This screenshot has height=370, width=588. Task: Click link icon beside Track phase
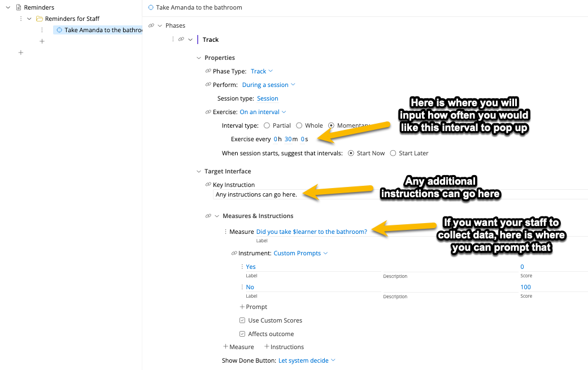(x=181, y=39)
